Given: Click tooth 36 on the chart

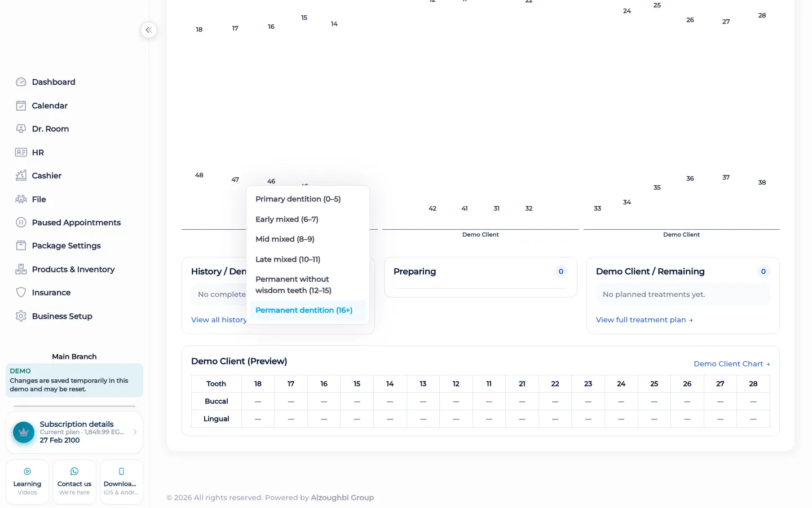Looking at the screenshot, I should tap(690, 178).
